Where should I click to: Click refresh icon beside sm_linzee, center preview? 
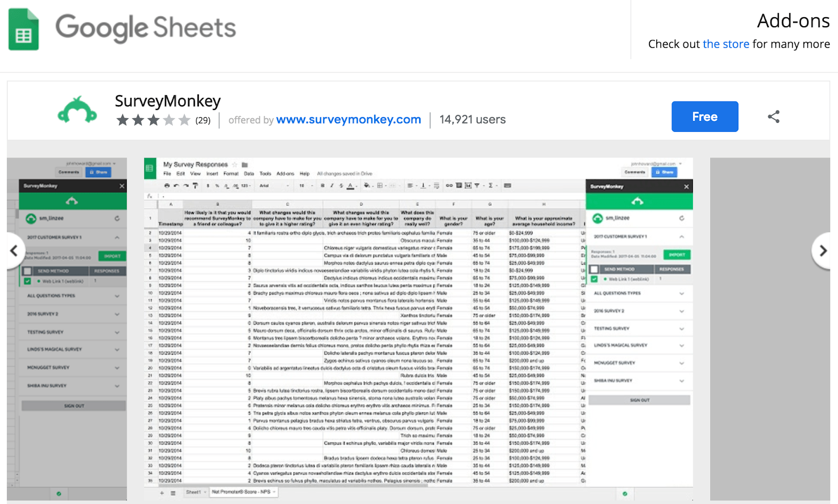(681, 218)
